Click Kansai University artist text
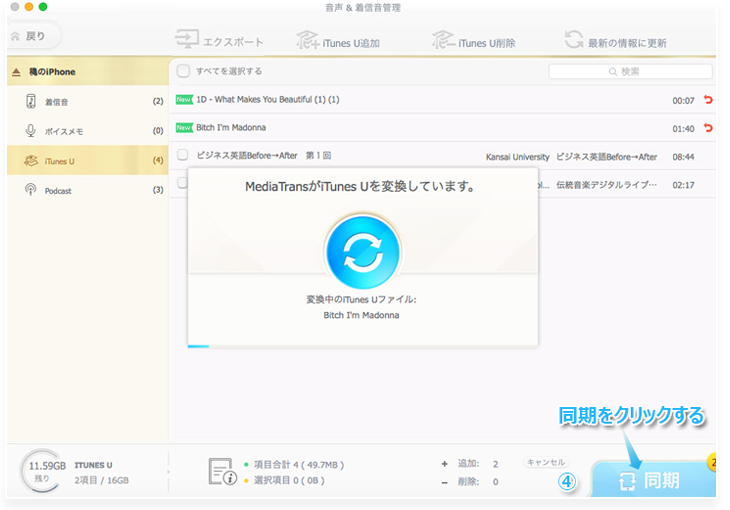Image resolution: width=730 pixels, height=510 pixels. pyautogui.click(x=518, y=157)
